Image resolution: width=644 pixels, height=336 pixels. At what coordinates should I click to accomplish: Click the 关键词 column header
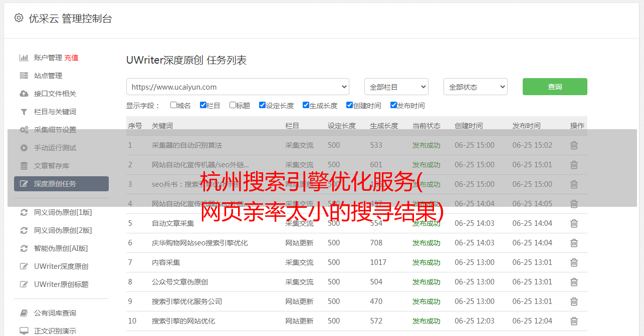click(162, 126)
